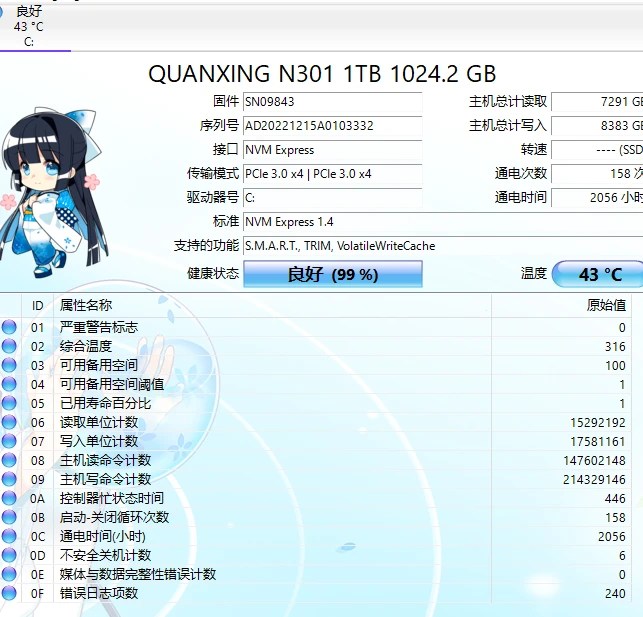Click status orb for 写入单位计数 row

point(9,441)
